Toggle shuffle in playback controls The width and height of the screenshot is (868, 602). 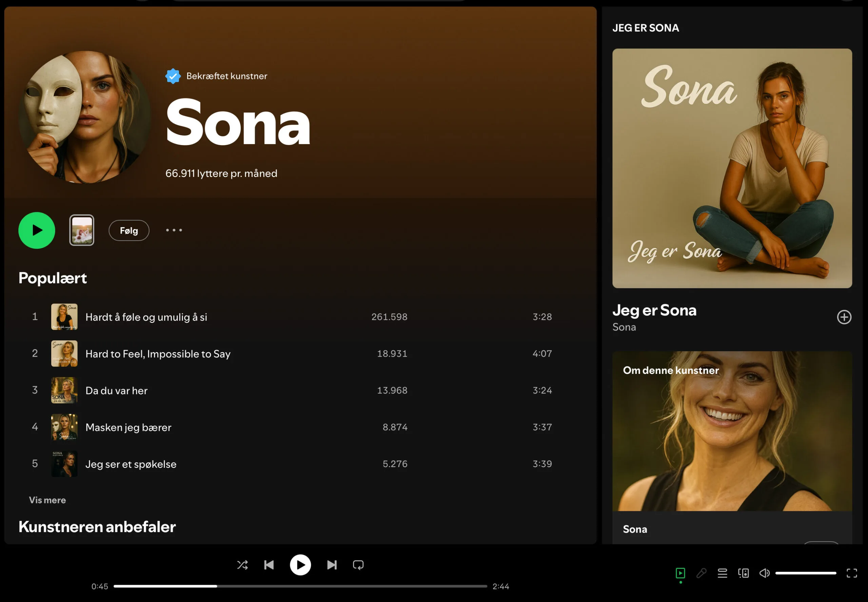242,565
